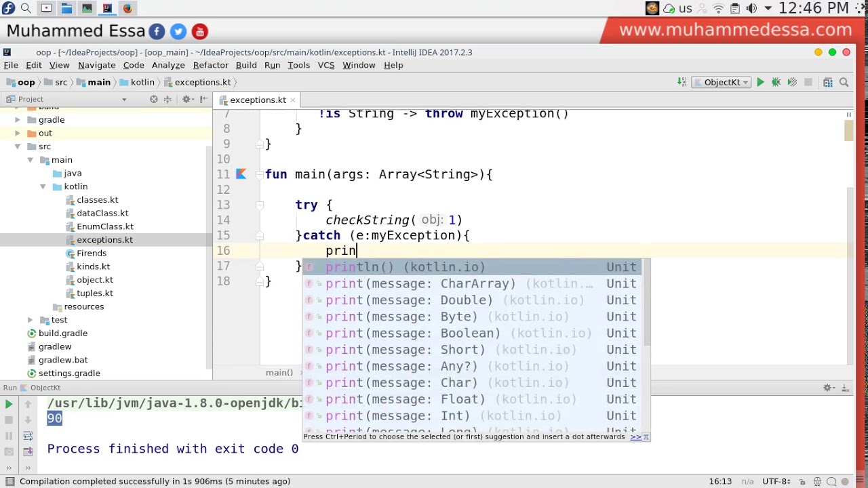Fold the main function at line 11
868x488 pixels.
pyautogui.click(x=259, y=174)
